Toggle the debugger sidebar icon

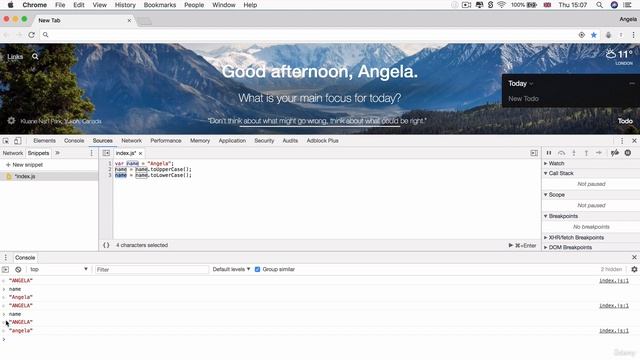click(534, 153)
